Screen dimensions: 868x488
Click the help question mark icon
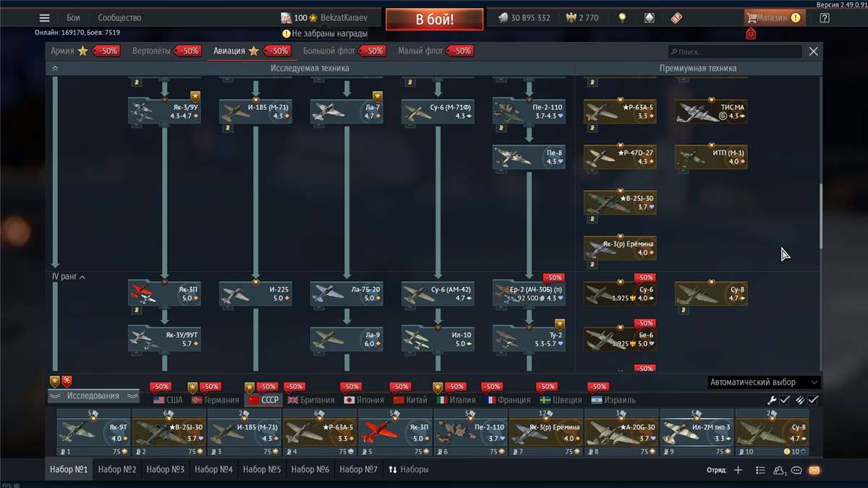click(x=824, y=18)
